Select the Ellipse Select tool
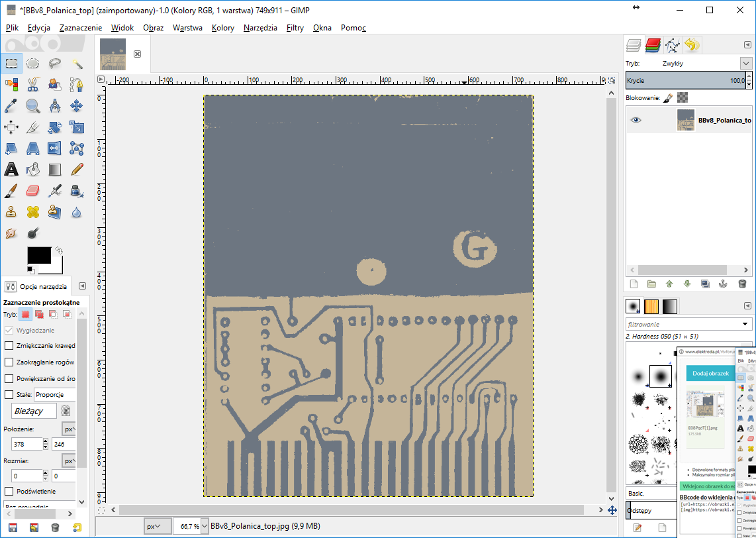This screenshot has width=756, height=538. point(33,63)
